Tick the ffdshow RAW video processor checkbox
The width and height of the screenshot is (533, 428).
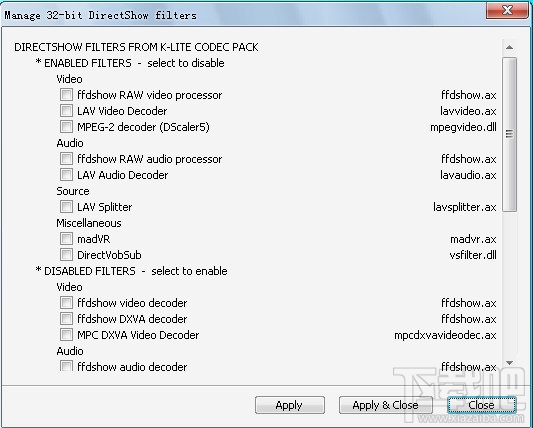[66, 95]
